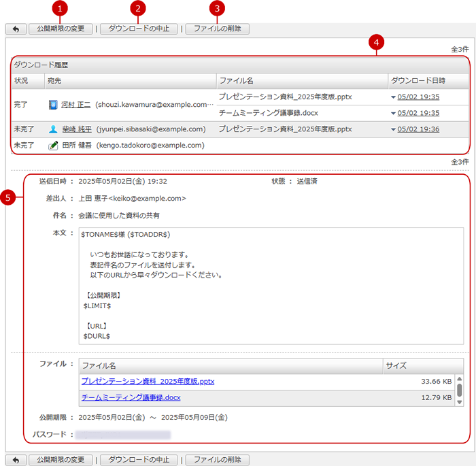Click top ファイルの削除 button

[218, 29]
